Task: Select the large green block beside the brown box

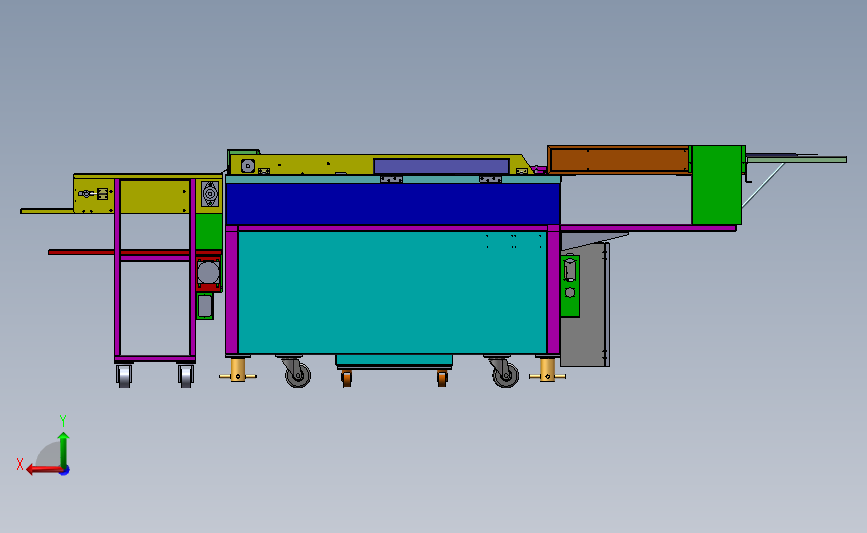Action: [x=717, y=185]
